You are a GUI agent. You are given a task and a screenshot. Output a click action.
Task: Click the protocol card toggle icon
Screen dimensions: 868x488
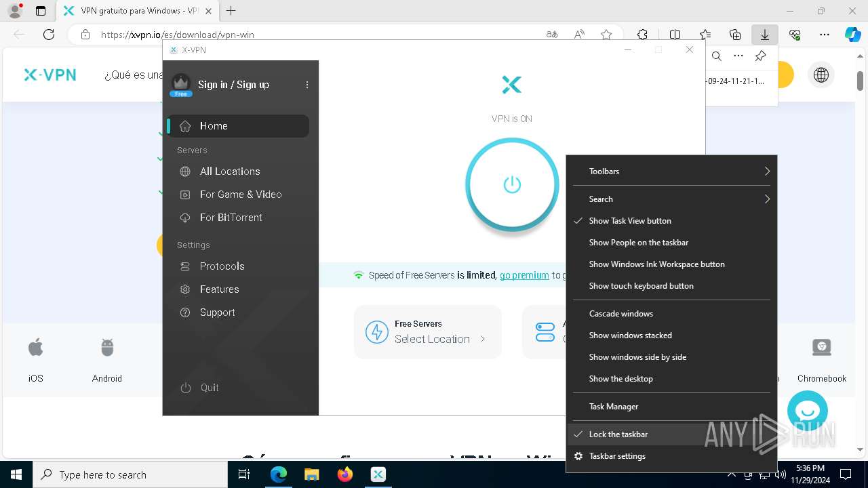coord(545,332)
